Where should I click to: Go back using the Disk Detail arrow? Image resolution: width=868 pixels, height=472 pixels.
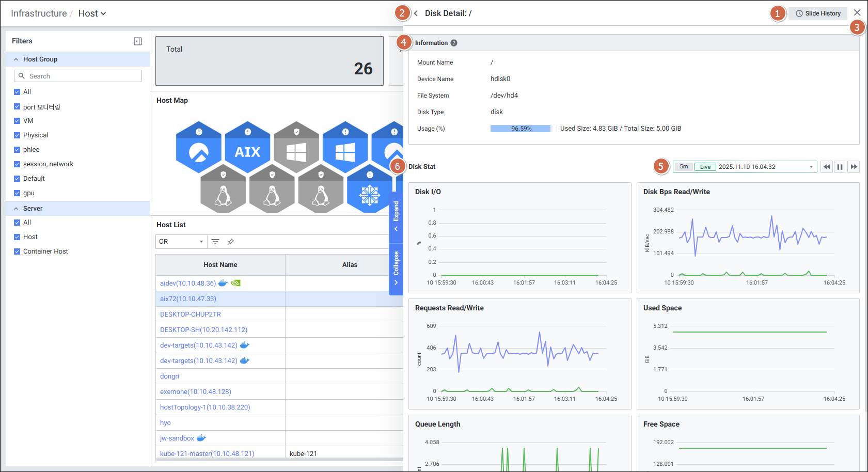(x=416, y=13)
